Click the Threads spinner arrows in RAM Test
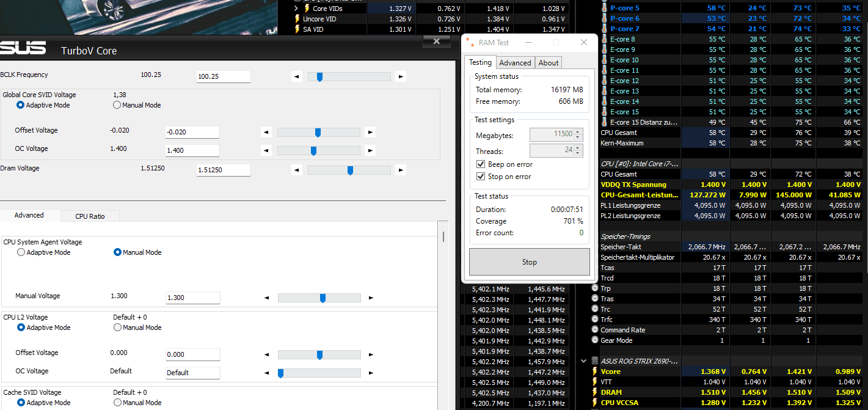This screenshot has width=868, height=410. click(x=578, y=150)
